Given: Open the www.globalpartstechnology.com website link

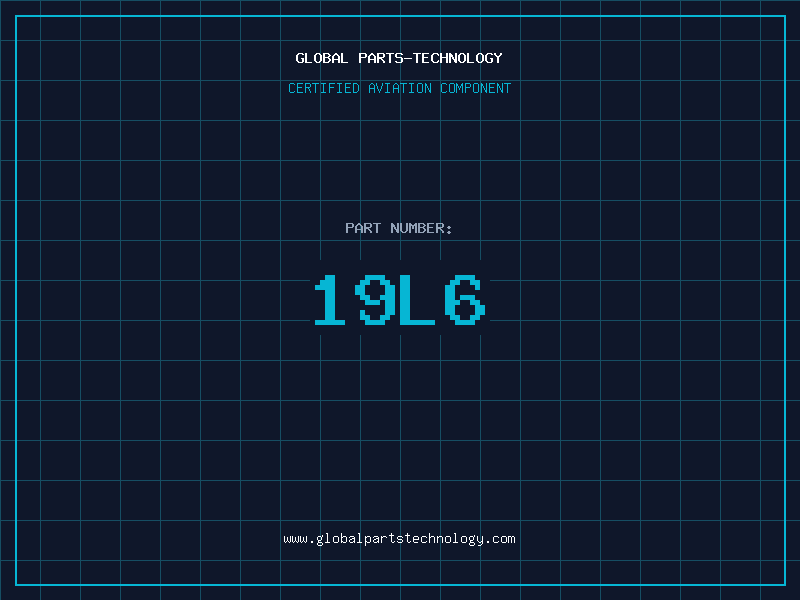Looking at the screenshot, I should 399,539.
